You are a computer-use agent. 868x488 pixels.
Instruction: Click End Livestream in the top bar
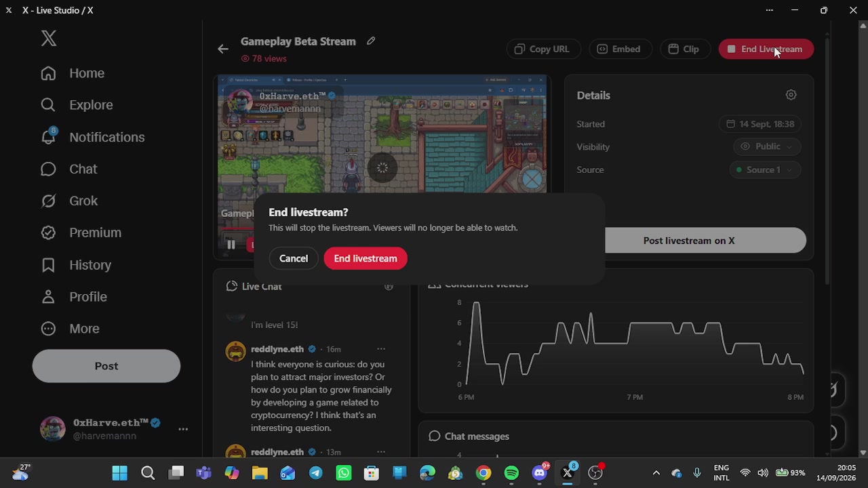tap(766, 49)
